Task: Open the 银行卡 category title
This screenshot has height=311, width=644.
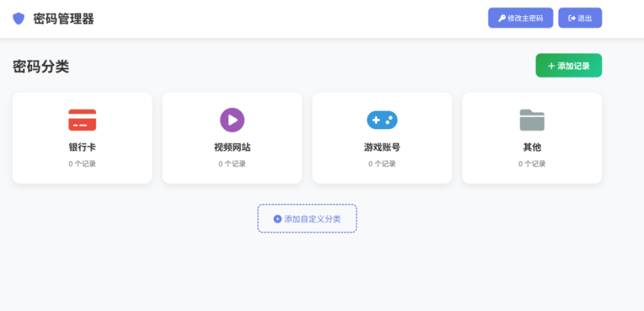Action: pos(82,147)
